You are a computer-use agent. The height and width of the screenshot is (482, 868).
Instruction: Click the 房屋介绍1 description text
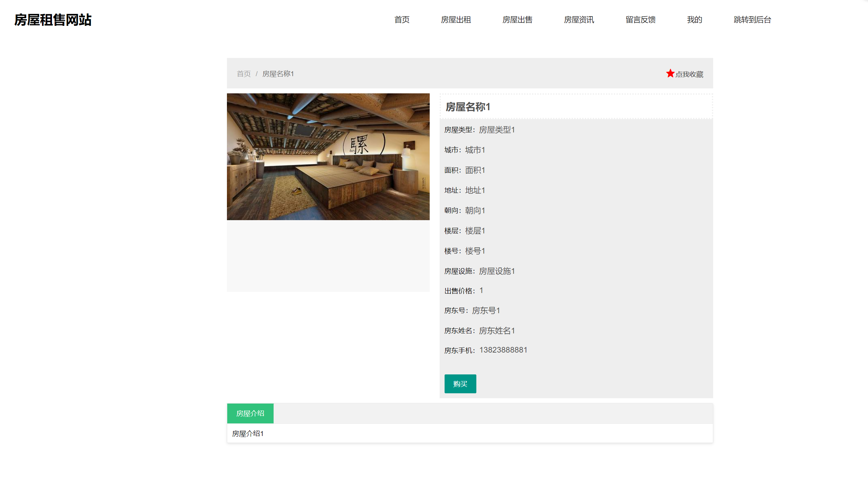[248, 433]
